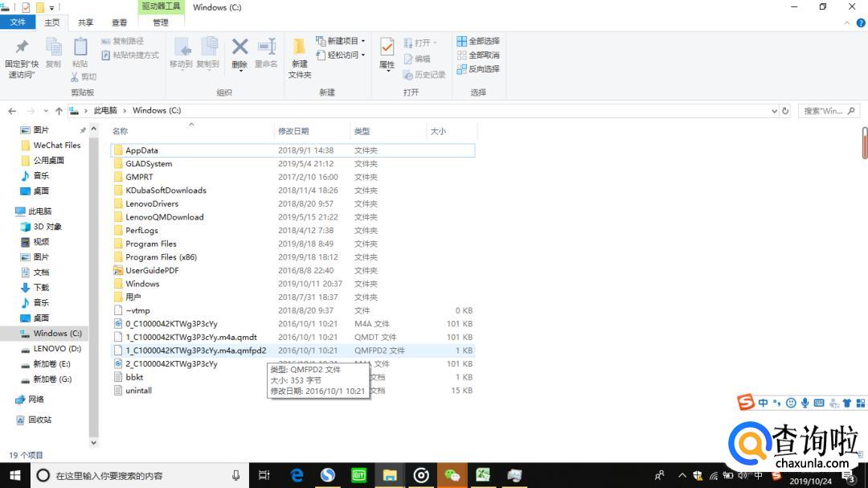Show hidden system tray icons chevron
868x488 pixels.
682,475
